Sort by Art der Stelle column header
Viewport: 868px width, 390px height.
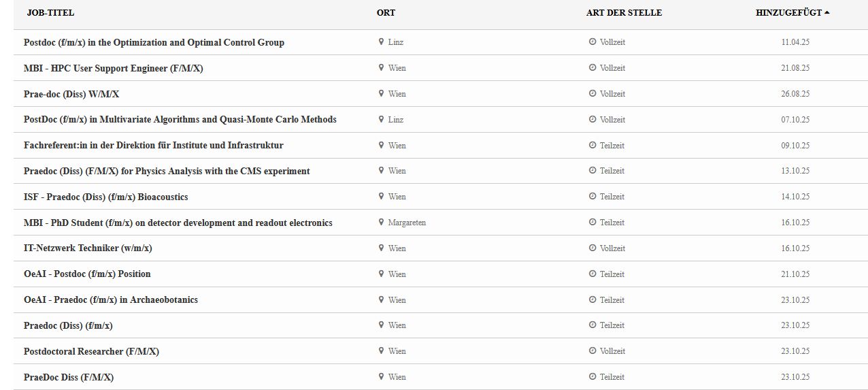click(x=624, y=13)
